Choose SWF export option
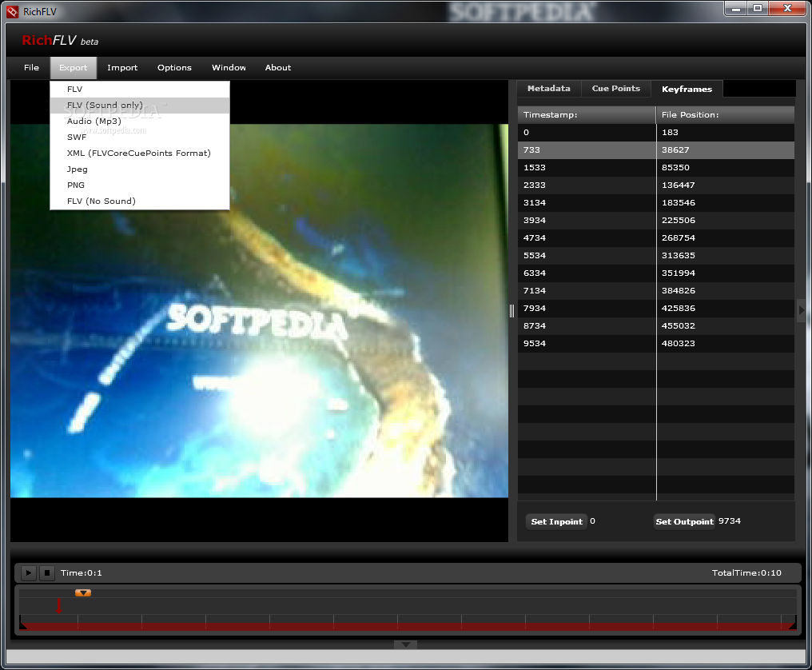812x670 pixels. (140, 138)
